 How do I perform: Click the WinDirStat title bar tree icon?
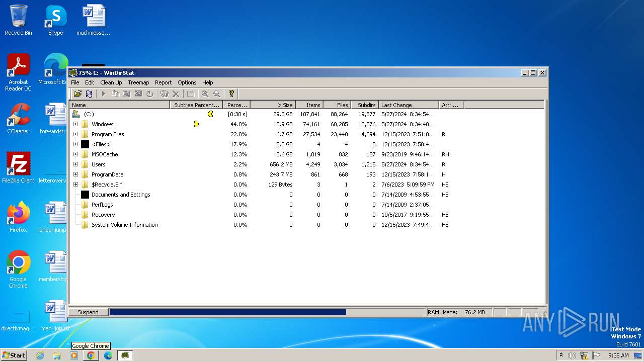(73, 73)
